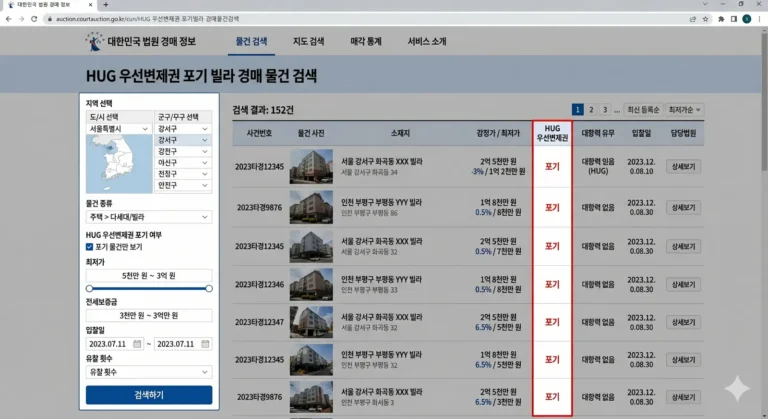Viewport: 768px width, 419px height.
Task: Close the 대한민국 법원 경매 정보 browser tab
Action: tap(91, 5)
